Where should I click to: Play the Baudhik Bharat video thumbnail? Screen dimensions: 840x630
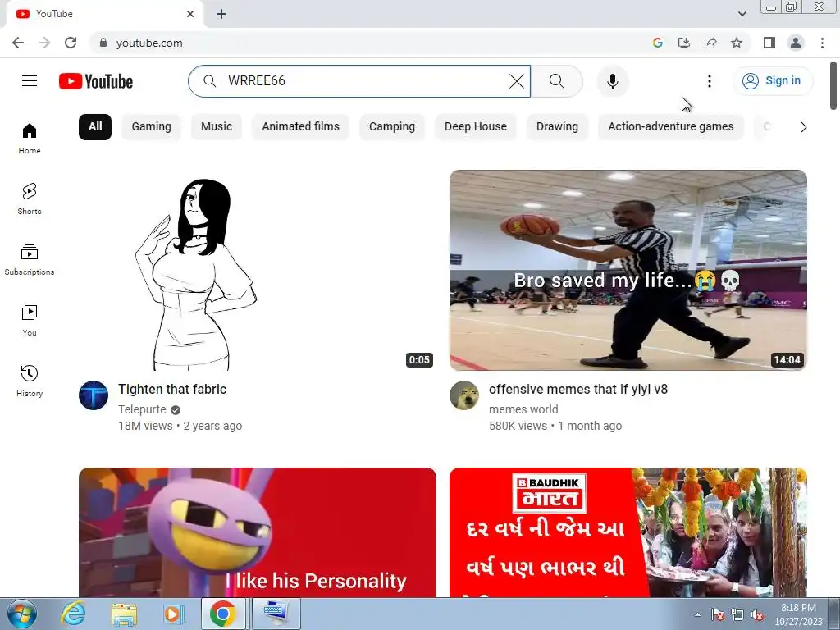(x=628, y=532)
